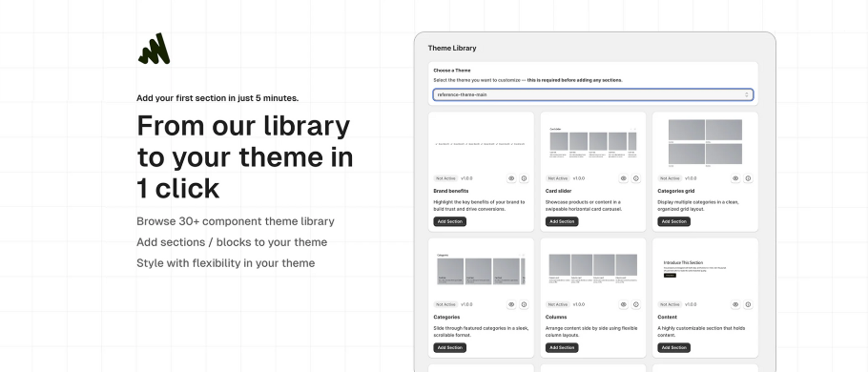The width and height of the screenshot is (868, 372).
Task: Click the Card slider preview thumbnail
Action: pyautogui.click(x=593, y=143)
